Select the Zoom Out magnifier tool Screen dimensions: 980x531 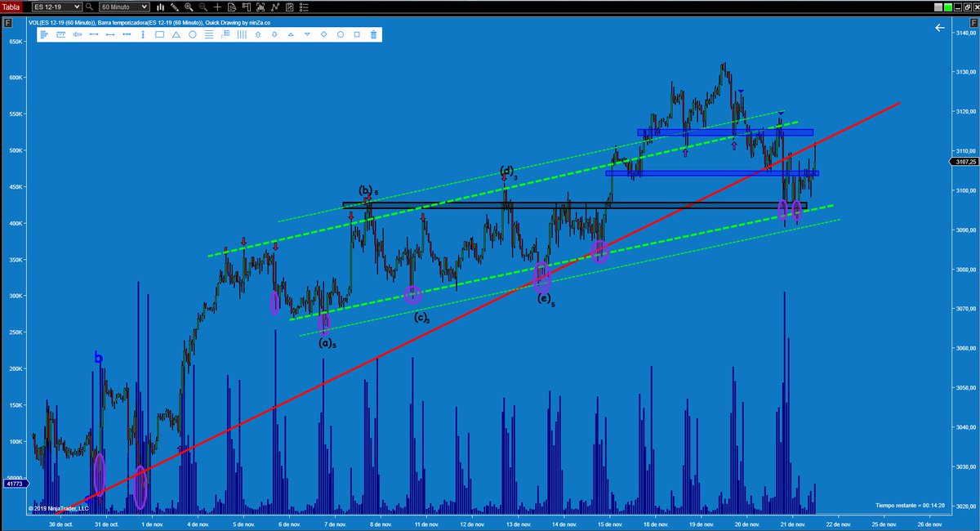(203, 7)
